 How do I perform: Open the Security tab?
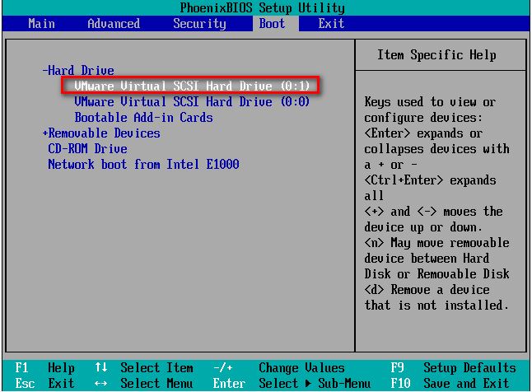199,23
